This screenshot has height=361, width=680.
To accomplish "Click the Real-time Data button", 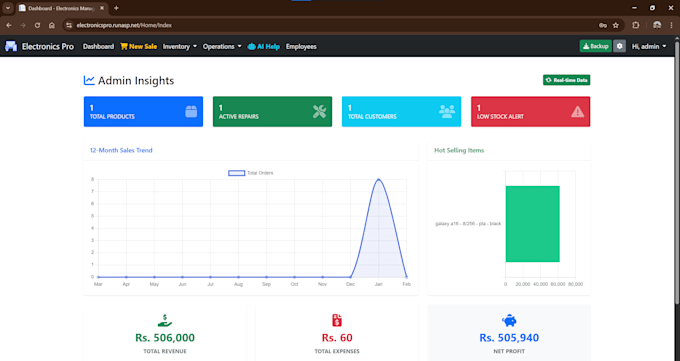I will [566, 80].
